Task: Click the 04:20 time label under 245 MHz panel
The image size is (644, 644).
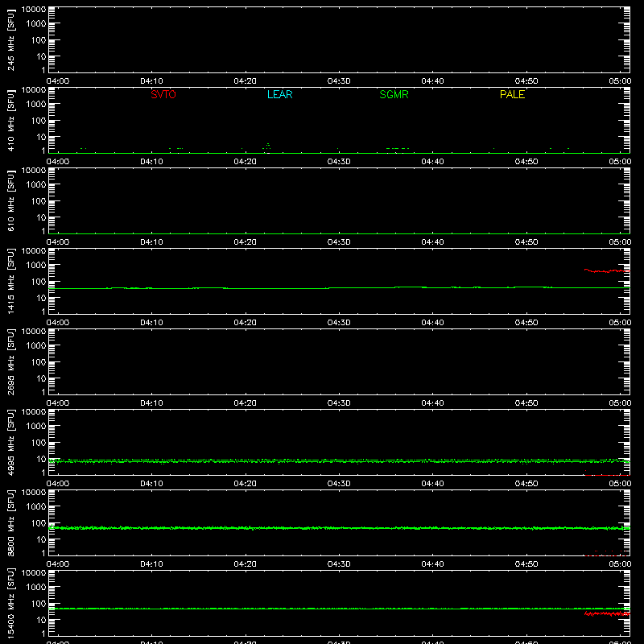Action: (x=246, y=81)
